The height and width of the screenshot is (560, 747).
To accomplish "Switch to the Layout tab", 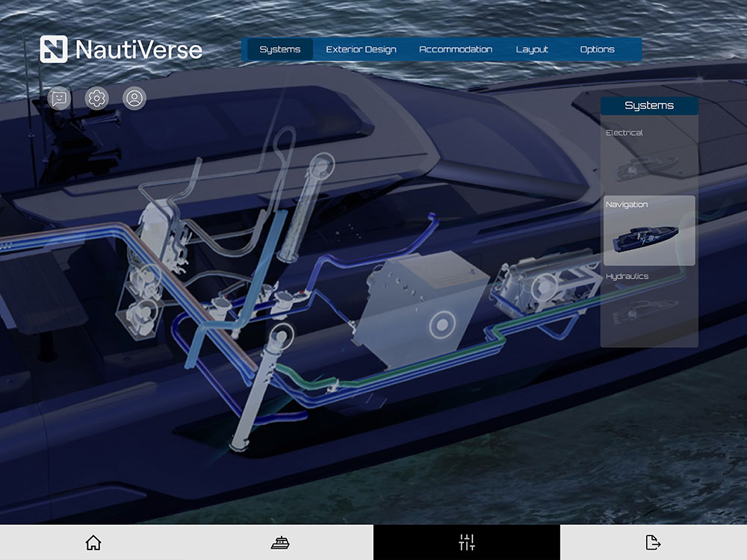I will [532, 49].
